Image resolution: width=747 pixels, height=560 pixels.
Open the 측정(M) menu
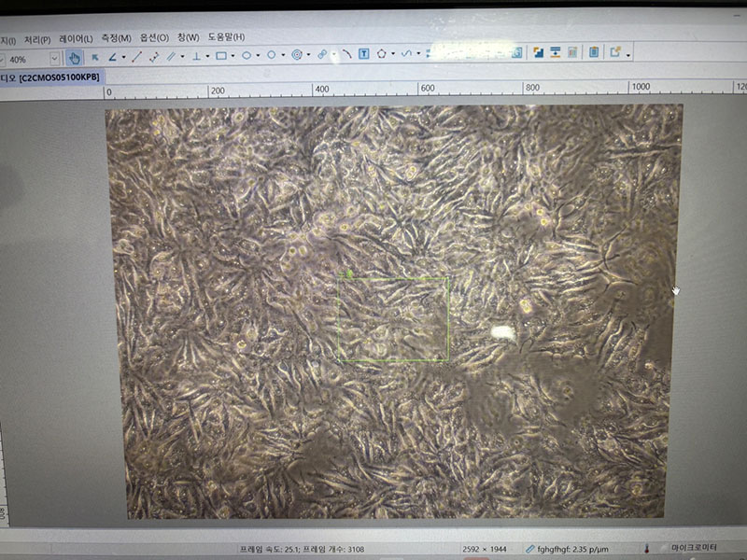point(117,37)
